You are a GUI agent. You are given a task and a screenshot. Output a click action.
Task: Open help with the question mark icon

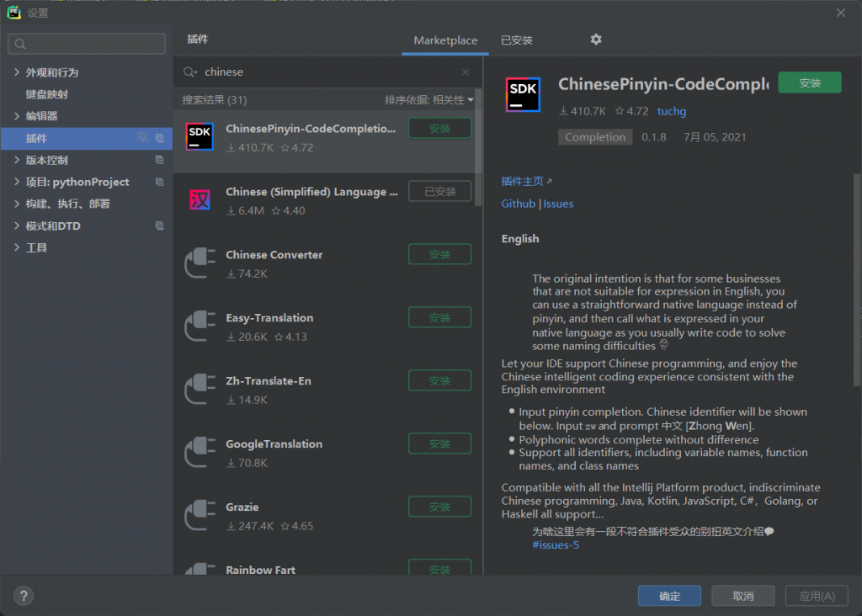coord(24,596)
